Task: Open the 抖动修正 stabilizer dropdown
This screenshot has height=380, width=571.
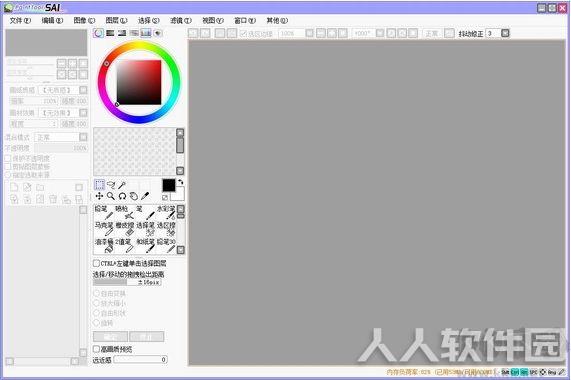Action: coord(505,33)
